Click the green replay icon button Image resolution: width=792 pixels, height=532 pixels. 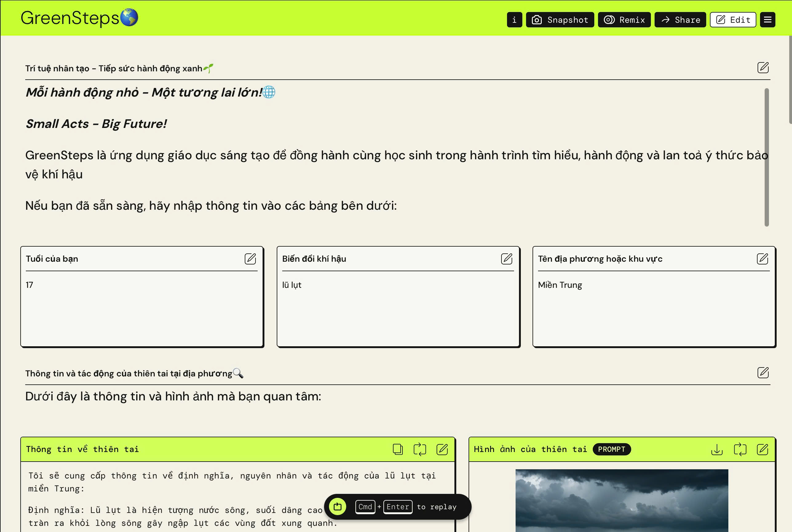[338, 506]
